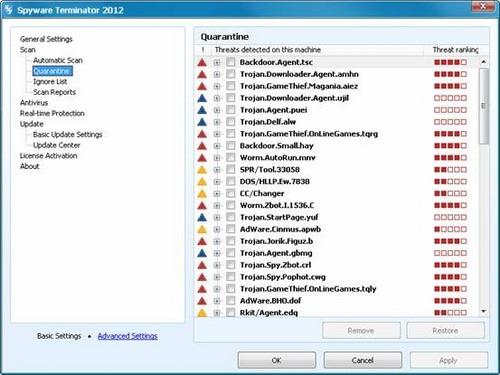Image resolution: width=500 pixels, height=375 pixels.
Task: Click the threat ranking squares for Trojan.Spy.Pophot.cwg
Action: pos(450,277)
